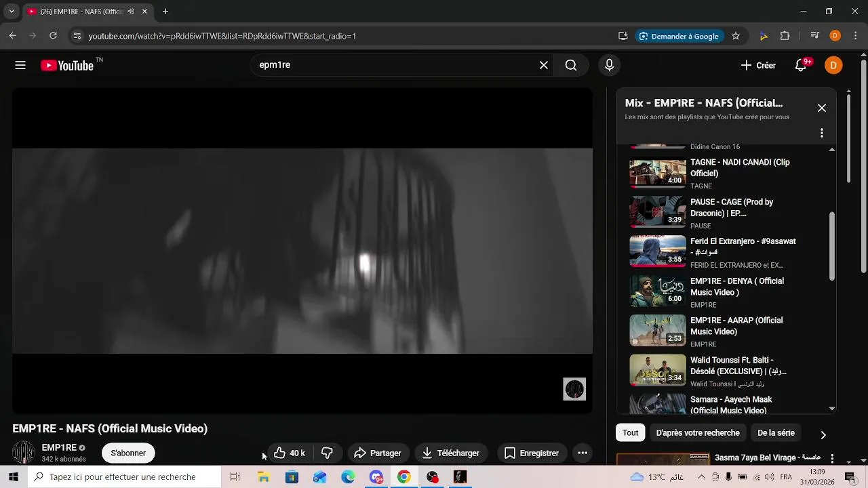Open Chrome profile avatar
The image size is (868, 488).
(x=835, y=36)
